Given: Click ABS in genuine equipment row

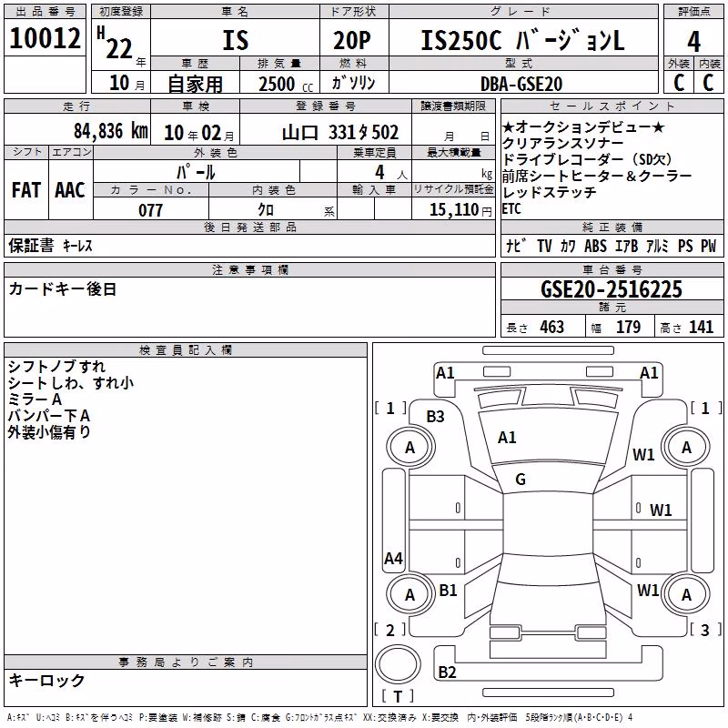Looking at the screenshot, I should click(595, 246).
